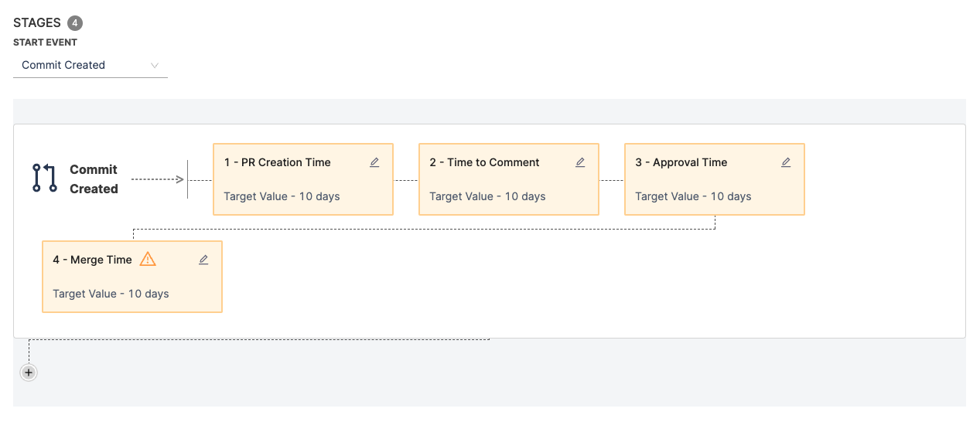
Task: Click the dashed arrow after Commit Created
Action: click(x=158, y=179)
